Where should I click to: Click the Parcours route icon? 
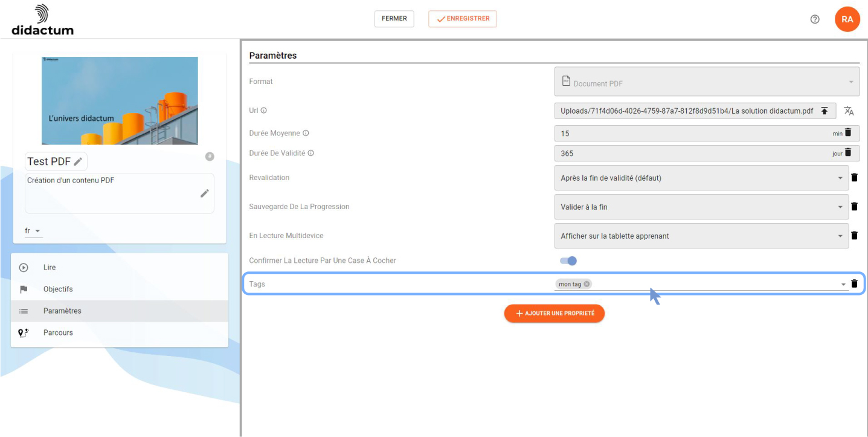(x=24, y=333)
